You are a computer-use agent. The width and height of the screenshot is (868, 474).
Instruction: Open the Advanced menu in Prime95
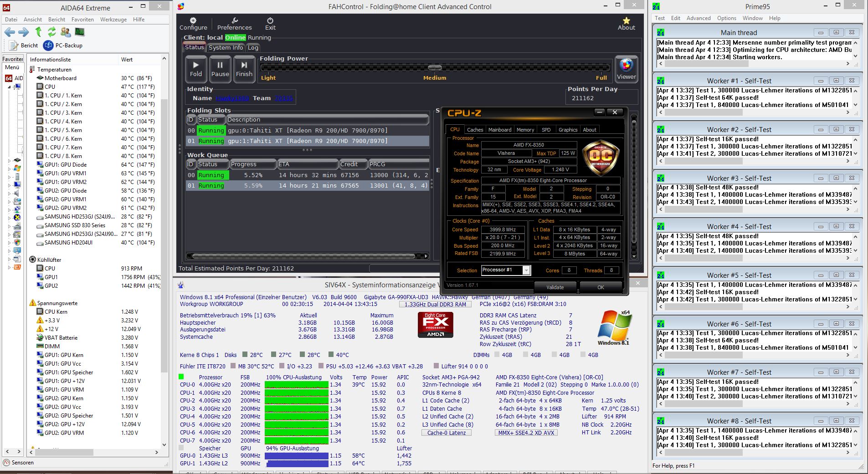tap(699, 18)
